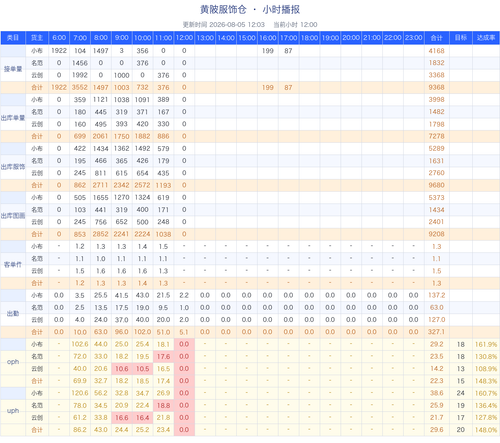Click the 16:00 column header
Screen dimensions: 500x443
click(x=268, y=38)
